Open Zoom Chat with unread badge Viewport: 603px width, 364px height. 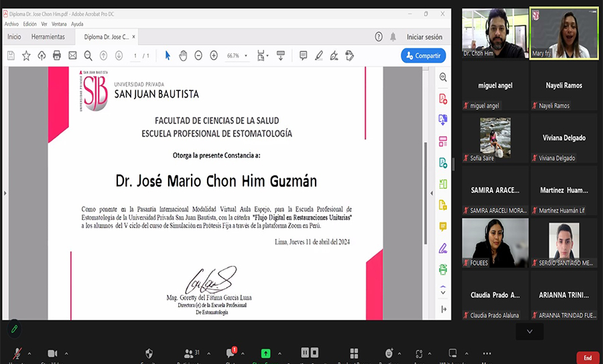pyautogui.click(x=232, y=353)
